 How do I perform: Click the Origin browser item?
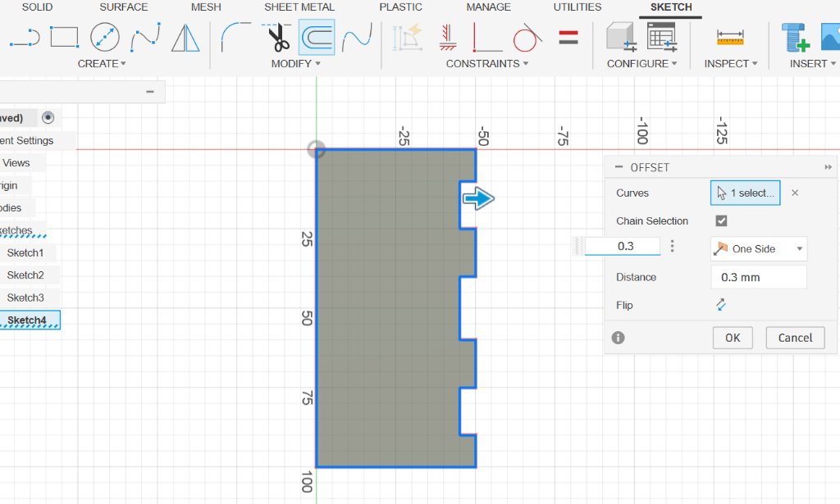9,185
